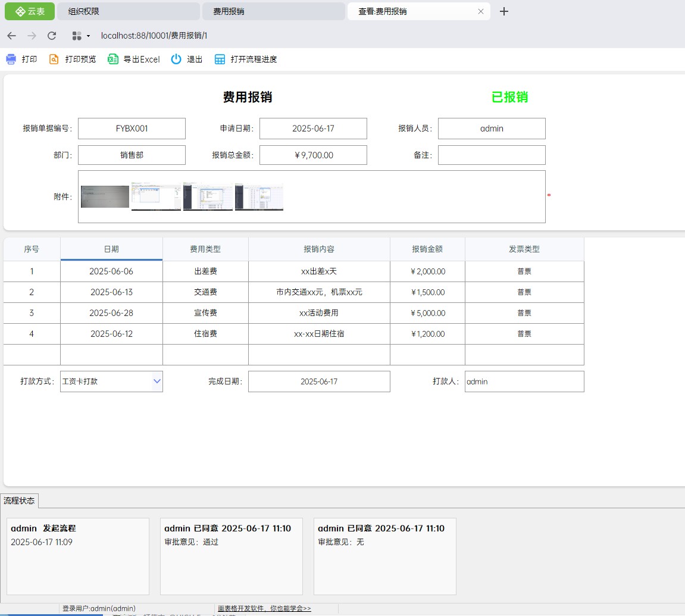
Task: Click the address bar URL
Action: click(154, 36)
